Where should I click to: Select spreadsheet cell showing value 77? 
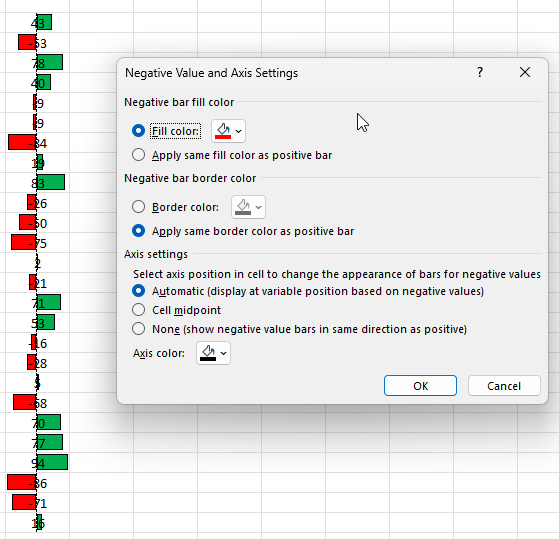point(37,442)
